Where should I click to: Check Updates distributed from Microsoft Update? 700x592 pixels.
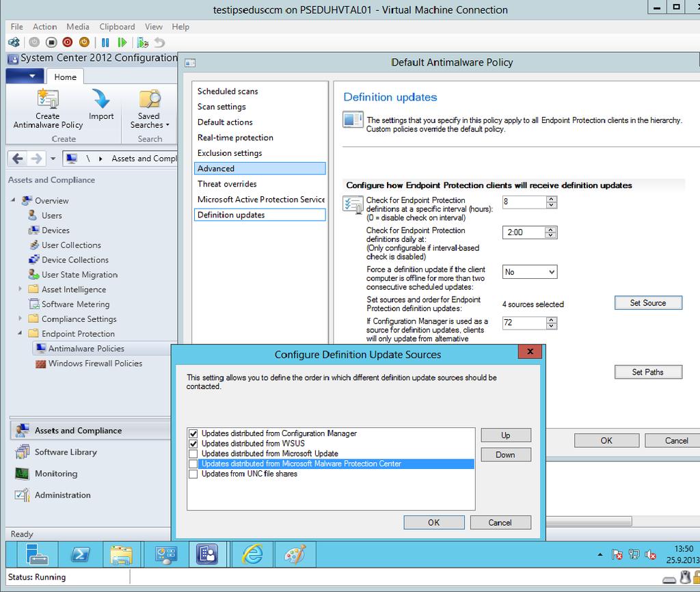click(193, 454)
